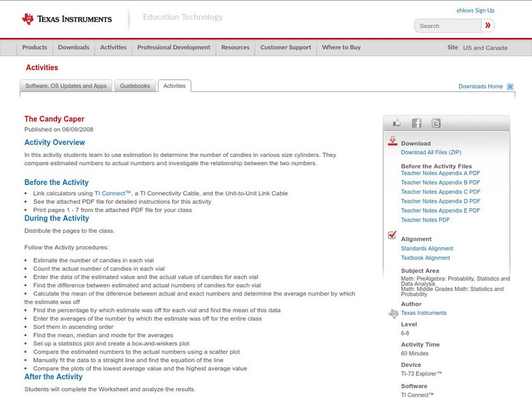Click 'Sort them in ascending order' bullet
Viewport: 532px width, 398px height.
73,327
